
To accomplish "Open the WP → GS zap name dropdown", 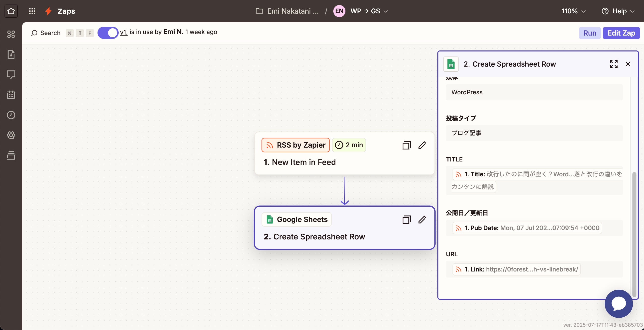I will tap(369, 11).
